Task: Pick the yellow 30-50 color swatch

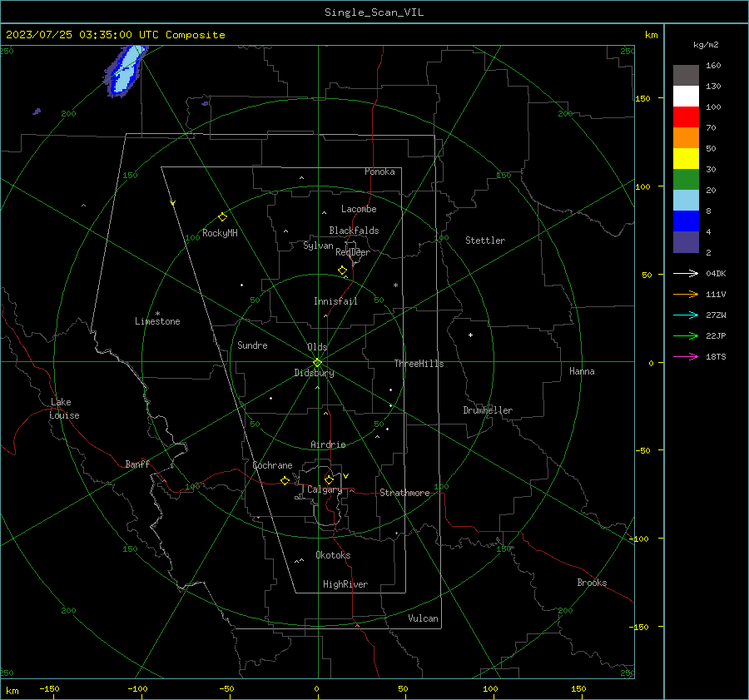Action: pos(686,159)
